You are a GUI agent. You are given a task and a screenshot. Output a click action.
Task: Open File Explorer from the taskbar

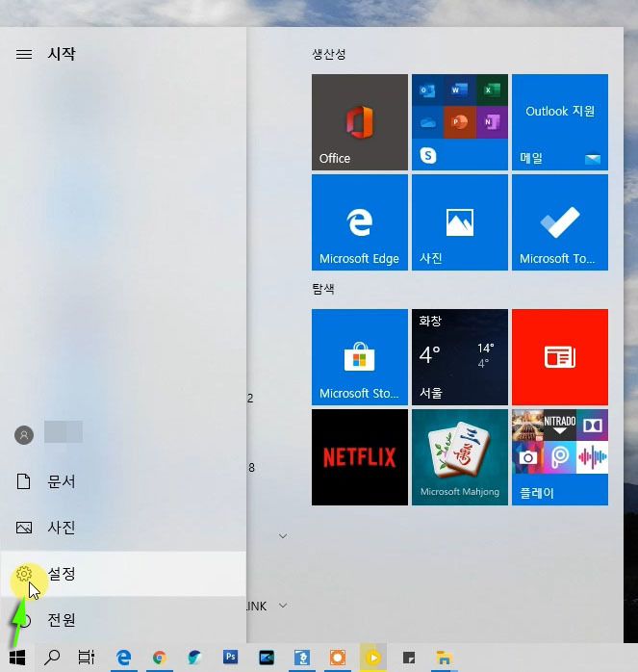445,657
